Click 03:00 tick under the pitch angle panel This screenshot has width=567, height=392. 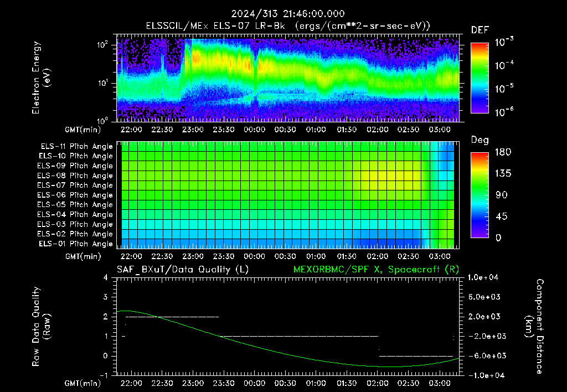[439, 256]
